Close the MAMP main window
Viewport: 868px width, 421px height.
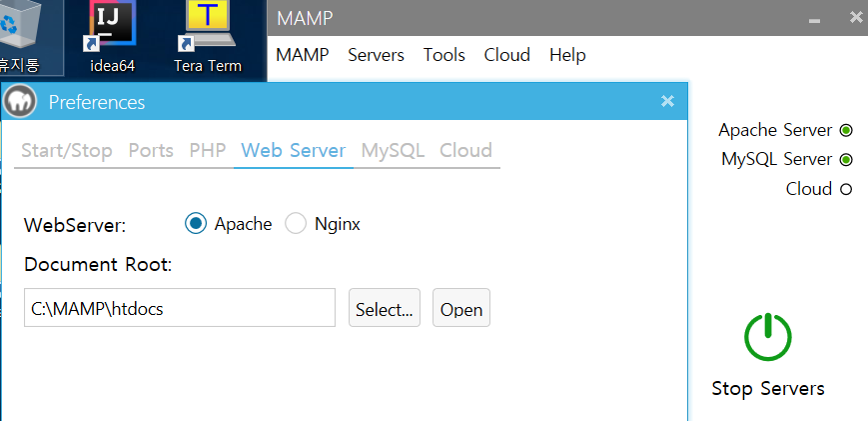click(856, 18)
